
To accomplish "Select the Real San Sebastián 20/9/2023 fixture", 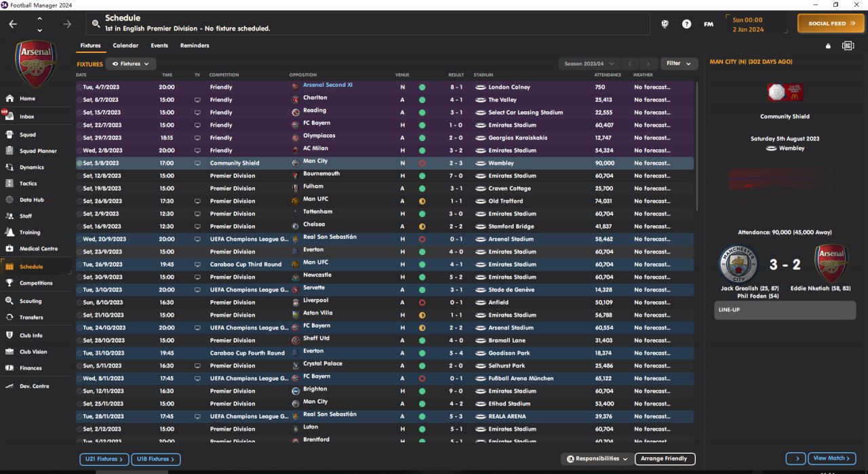I will (329, 239).
